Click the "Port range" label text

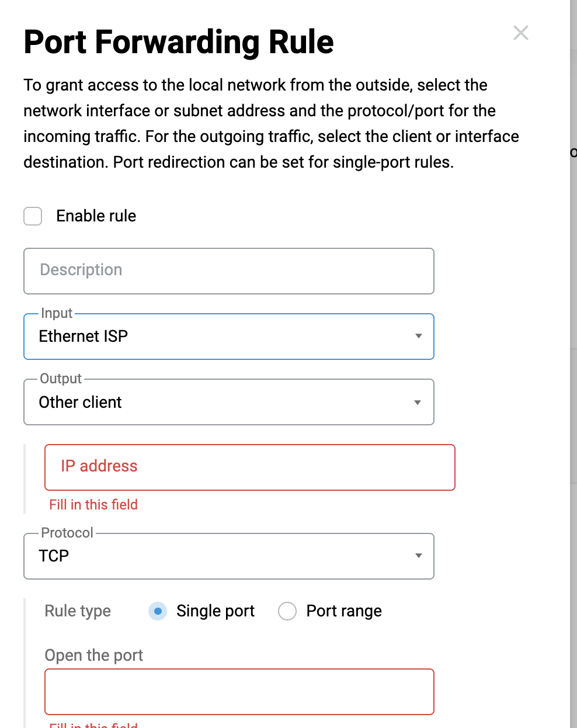coord(343,611)
